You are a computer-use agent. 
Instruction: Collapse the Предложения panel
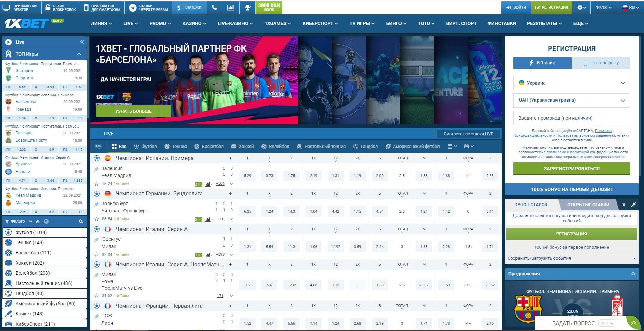[x=633, y=274]
